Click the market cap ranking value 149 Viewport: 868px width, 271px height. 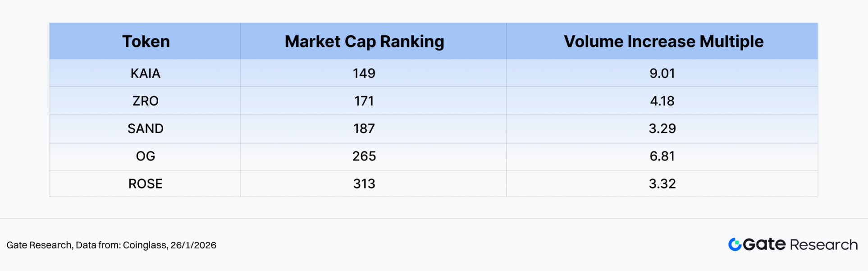[x=364, y=73]
